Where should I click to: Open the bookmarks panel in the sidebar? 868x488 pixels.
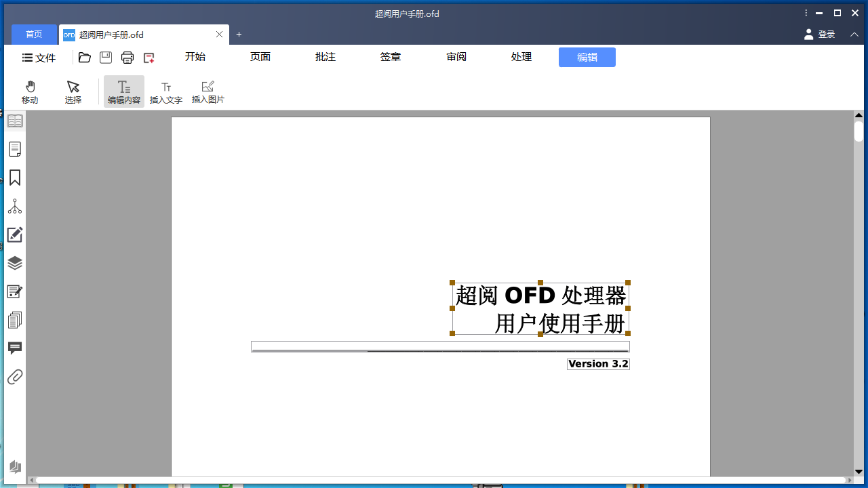pos(15,178)
